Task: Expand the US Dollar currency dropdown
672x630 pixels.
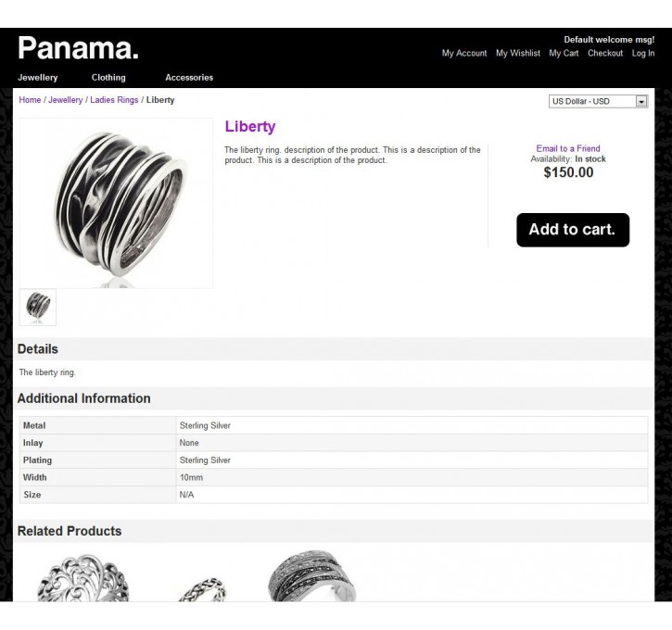Action: tap(598, 102)
